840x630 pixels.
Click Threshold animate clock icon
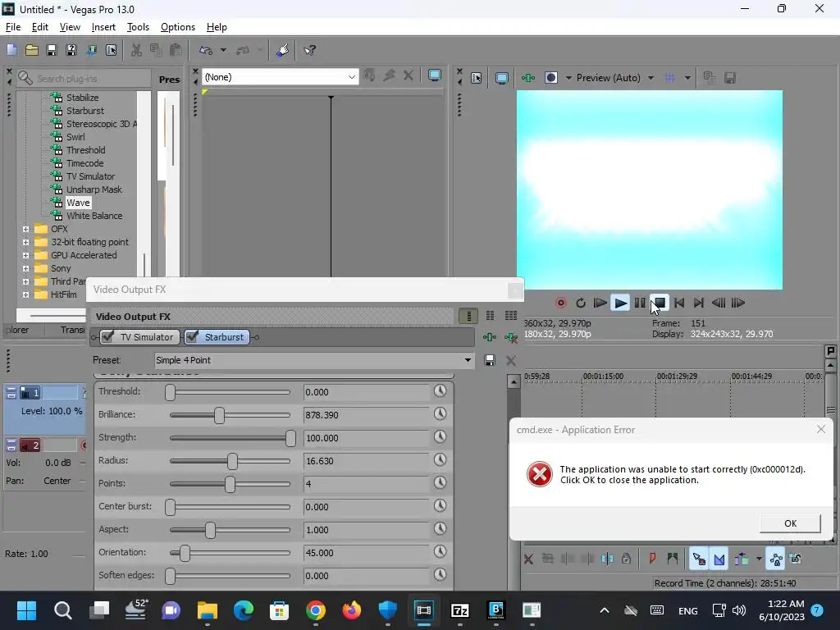pos(440,391)
